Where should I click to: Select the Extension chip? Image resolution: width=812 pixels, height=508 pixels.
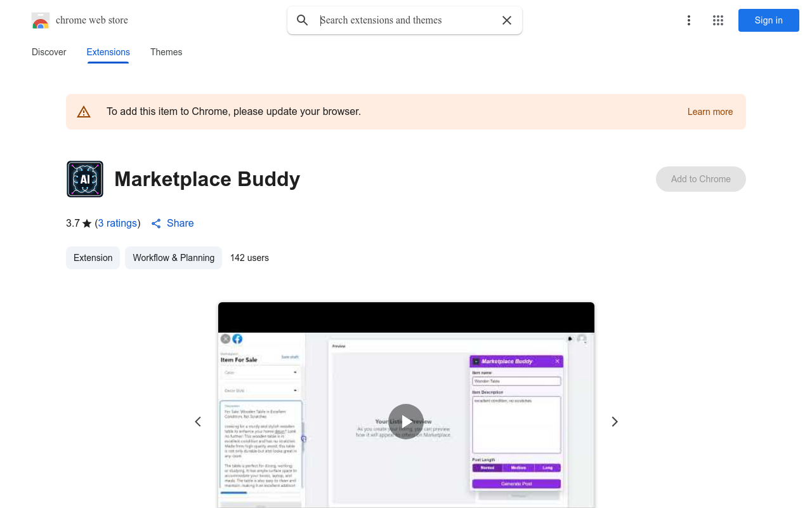click(93, 258)
